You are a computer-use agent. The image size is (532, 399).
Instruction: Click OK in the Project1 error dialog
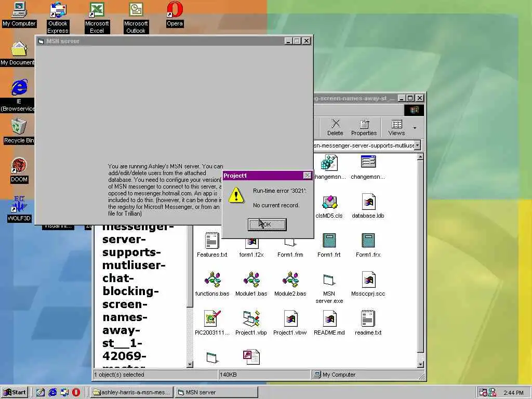(x=267, y=224)
